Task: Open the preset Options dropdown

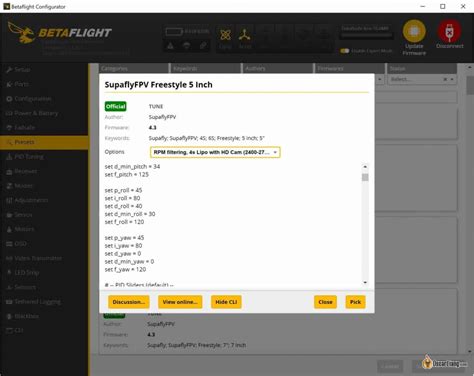Action: (x=215, y=152)
